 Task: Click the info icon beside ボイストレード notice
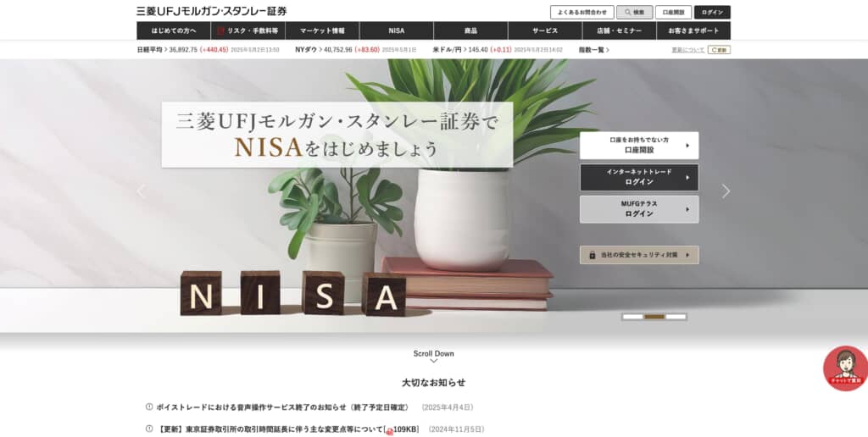149,407
